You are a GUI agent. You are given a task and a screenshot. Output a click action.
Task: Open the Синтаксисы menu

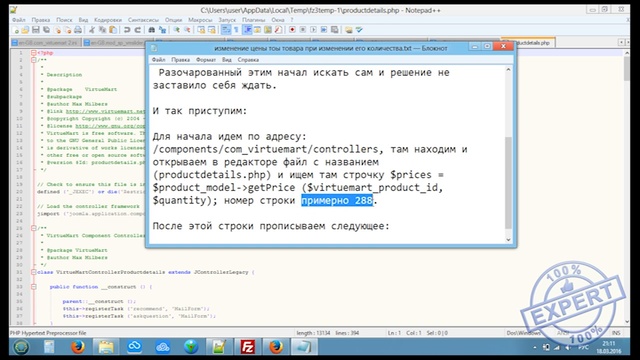(x=143, y=20)
